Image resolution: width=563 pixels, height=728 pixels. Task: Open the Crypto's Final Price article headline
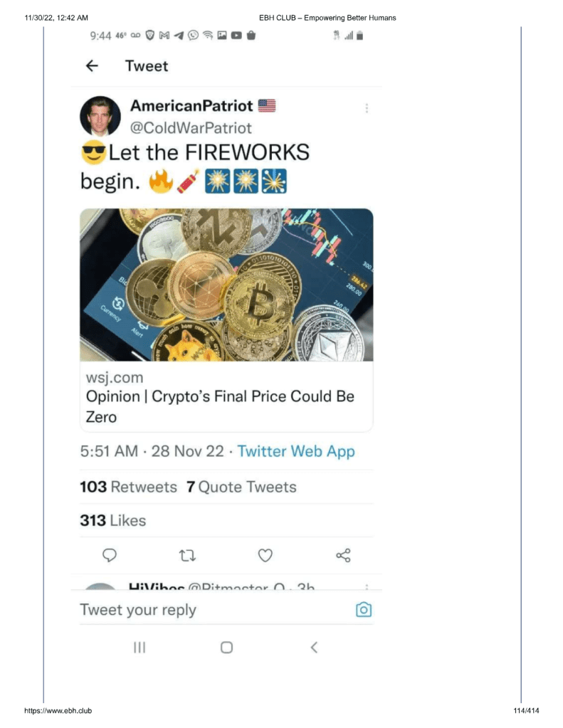coord(219,406)
